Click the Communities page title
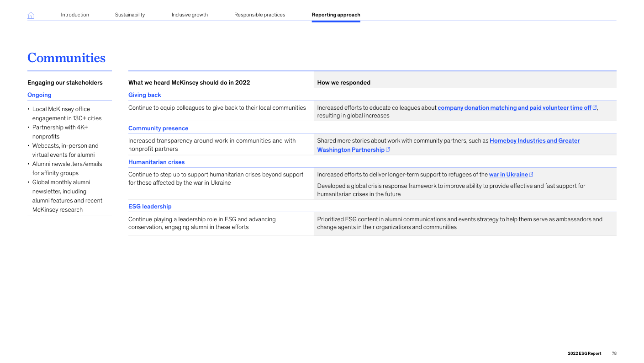Screen dimensions: 644x363 point(66,58)
